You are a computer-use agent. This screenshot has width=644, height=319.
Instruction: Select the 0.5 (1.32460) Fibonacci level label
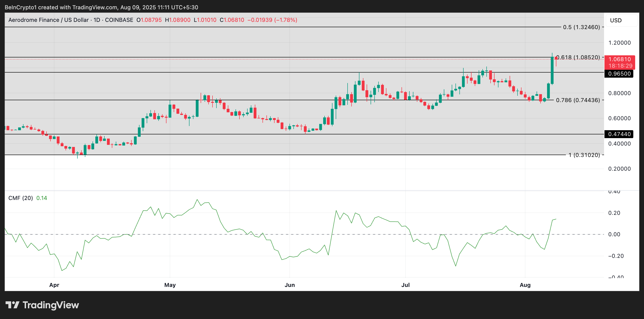click(581, 27)
